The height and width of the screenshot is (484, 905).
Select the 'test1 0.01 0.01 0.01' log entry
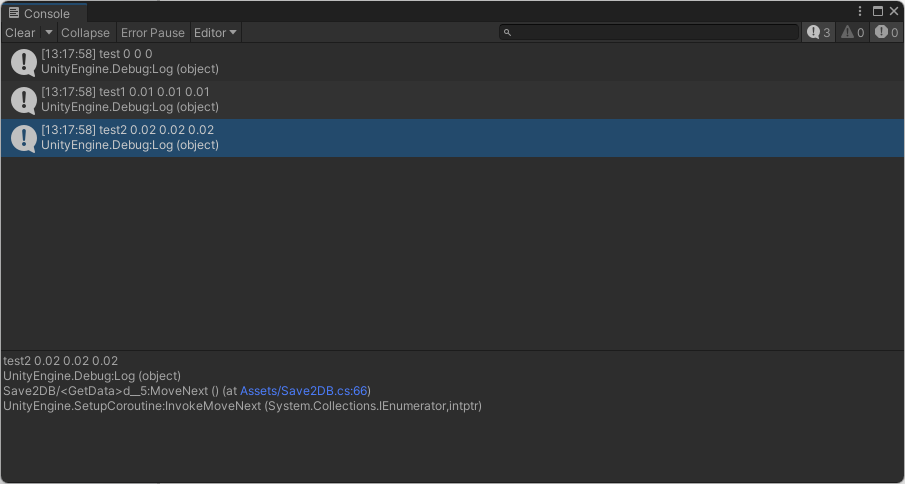point(452,100)
